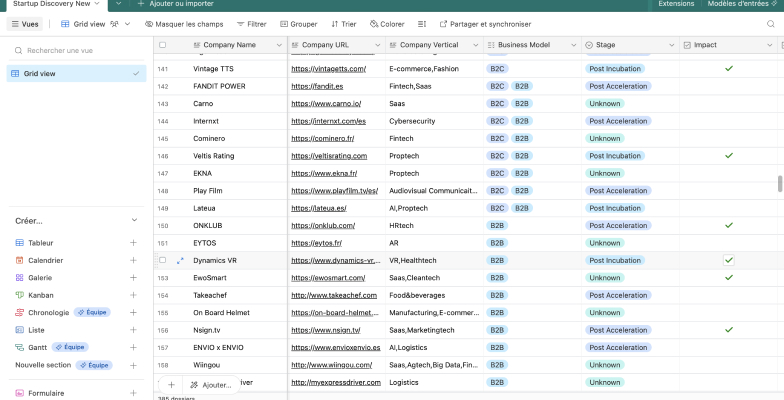Open the vintagetts.com company URL link

[x=329, y=69]
